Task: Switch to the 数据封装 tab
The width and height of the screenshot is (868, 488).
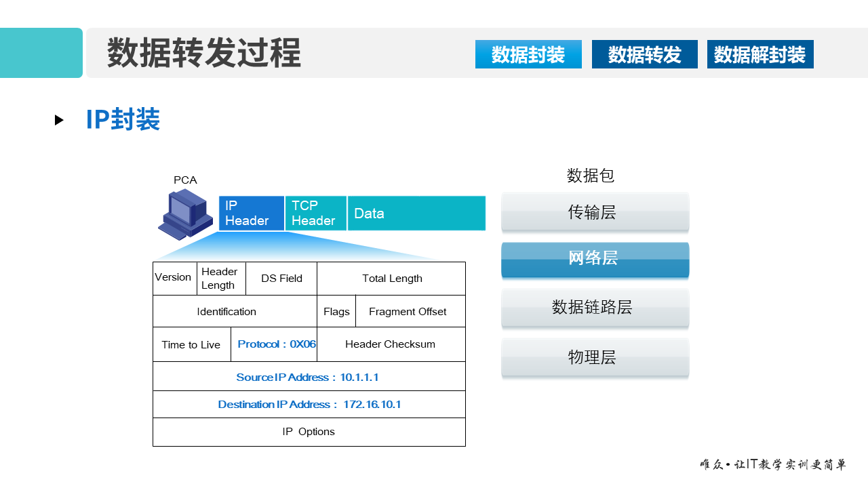Action: point(528,54)
